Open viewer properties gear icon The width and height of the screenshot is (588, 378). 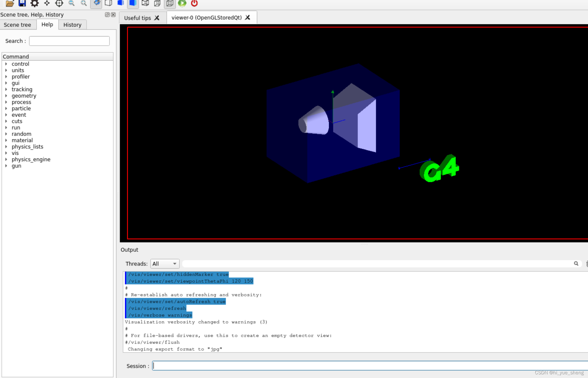[x=34, y=3]
